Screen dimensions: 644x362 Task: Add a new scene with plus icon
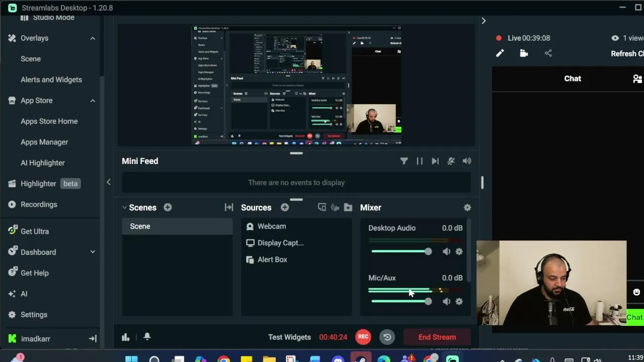point(168,207)
